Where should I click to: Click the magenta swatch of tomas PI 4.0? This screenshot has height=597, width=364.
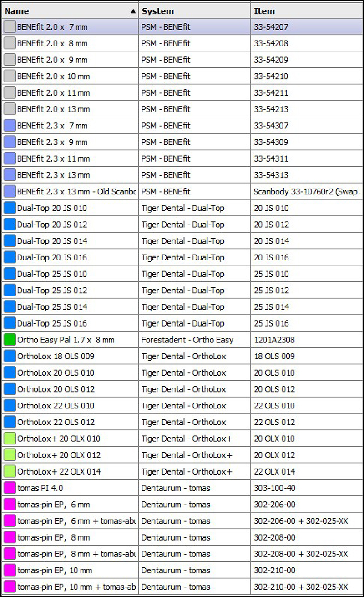10,488
